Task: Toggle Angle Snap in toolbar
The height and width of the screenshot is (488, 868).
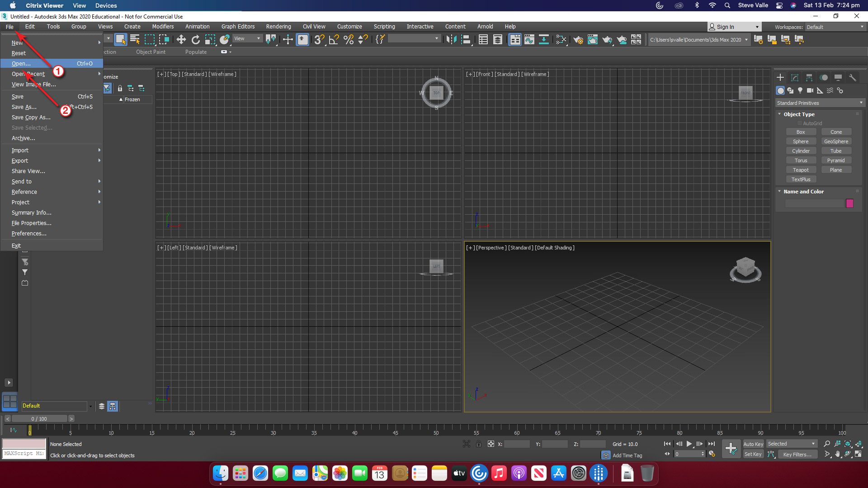Action: click(334, 40)
